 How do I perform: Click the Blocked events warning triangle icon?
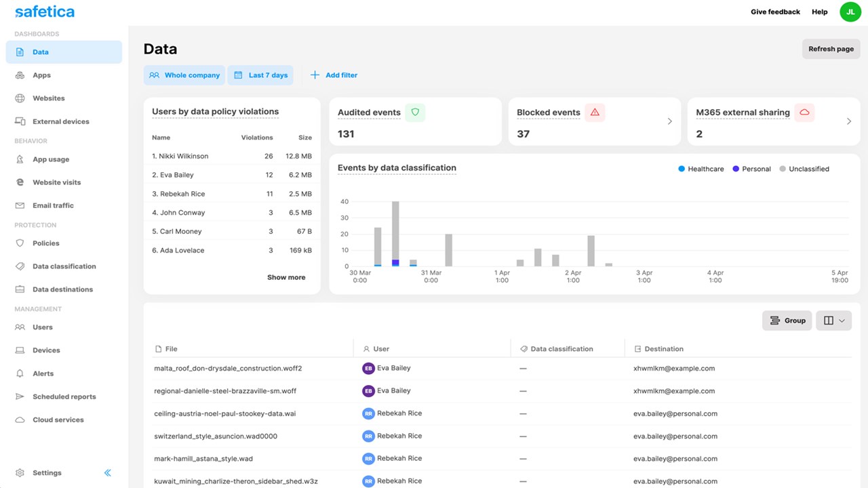(595, 113)
